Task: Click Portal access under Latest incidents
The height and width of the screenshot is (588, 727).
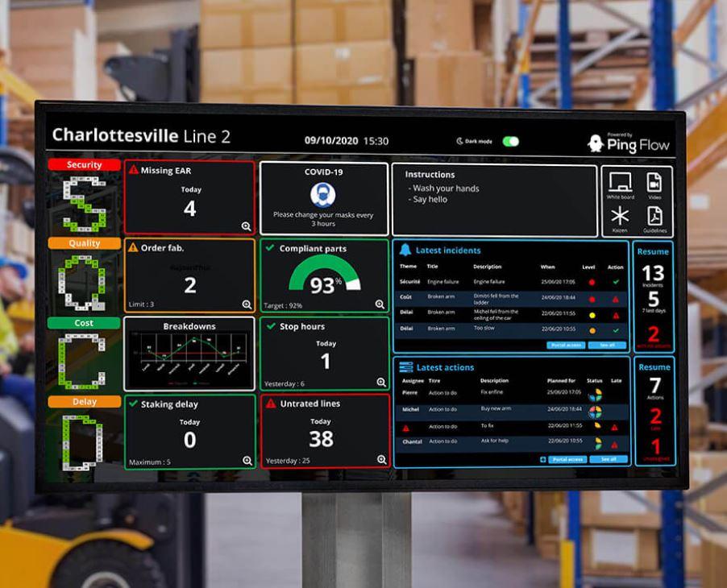Action: point(566,346)
